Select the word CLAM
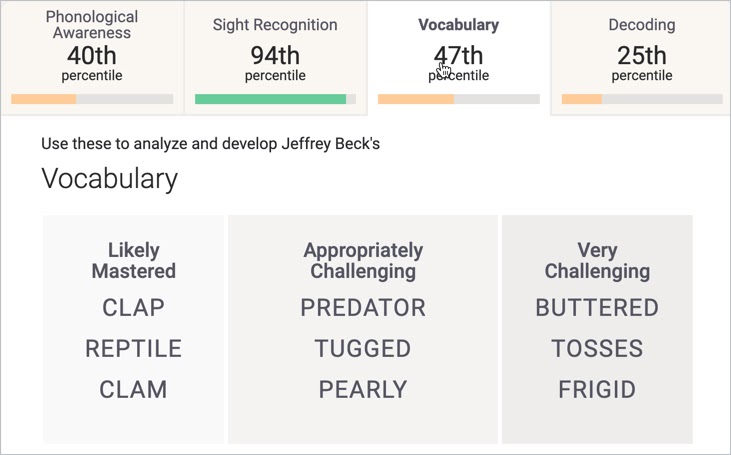Screen dimensions: 731x455 133,390
